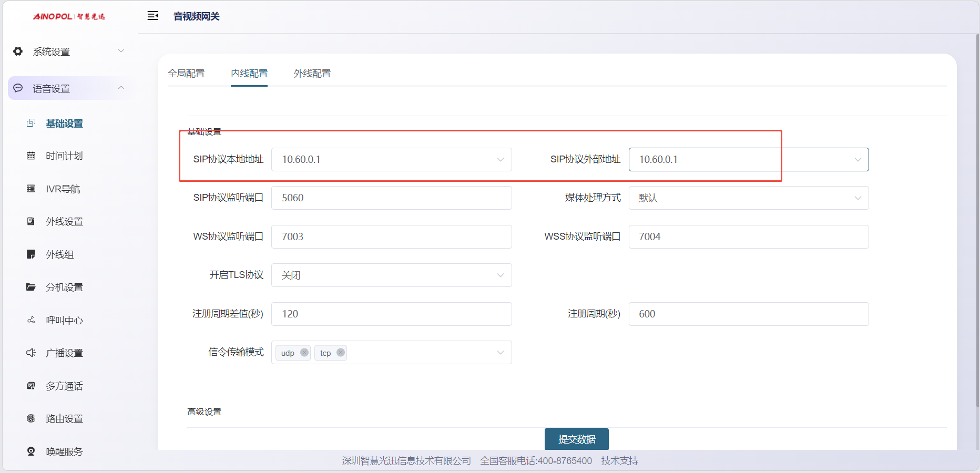
Task: Click the 路由设置 sidebar icon
Action: 31,418
